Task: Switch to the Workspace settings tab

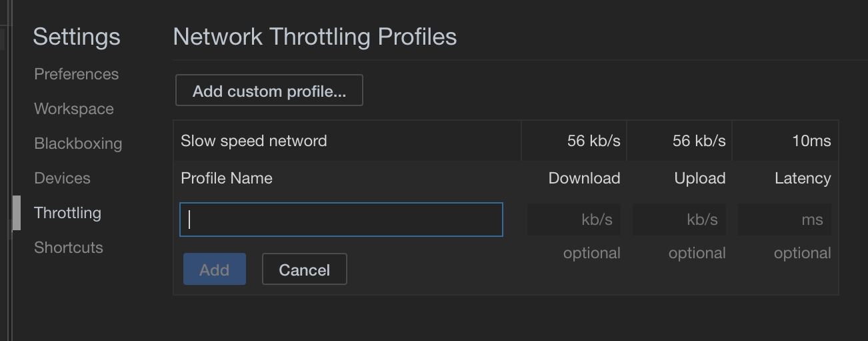Action: pos(73,109)
